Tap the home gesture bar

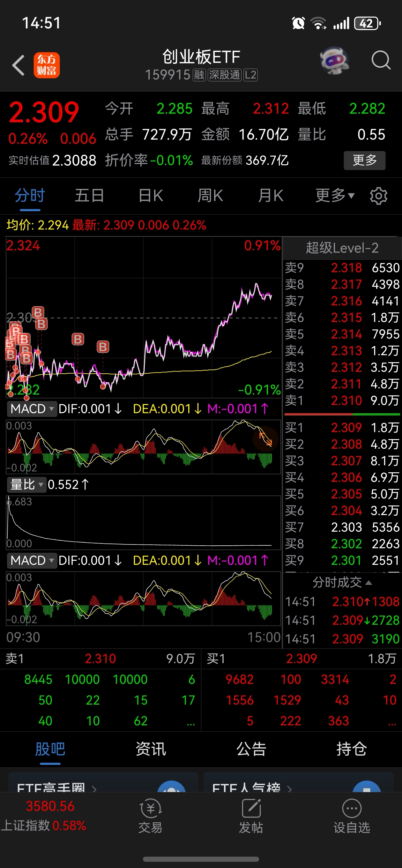point(201,859)
